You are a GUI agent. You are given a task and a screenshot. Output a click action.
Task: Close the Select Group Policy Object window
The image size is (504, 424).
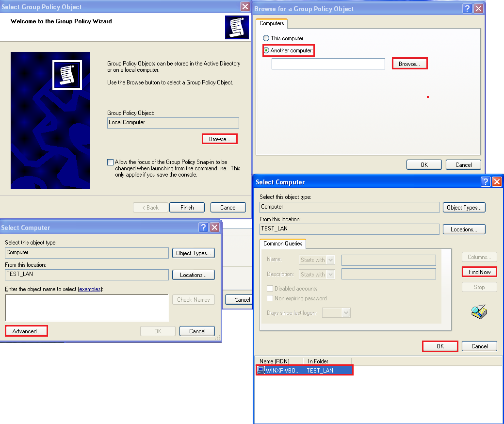[245, 6]
